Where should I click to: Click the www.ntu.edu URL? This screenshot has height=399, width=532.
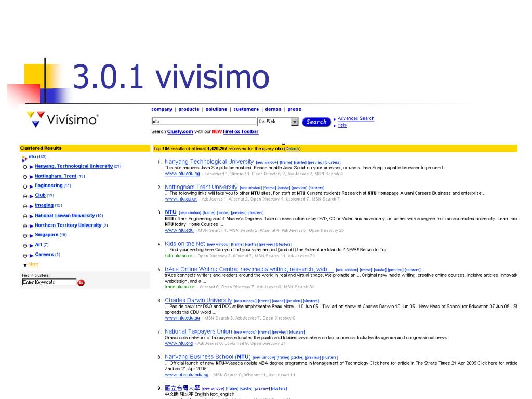(x=179, y=230)
